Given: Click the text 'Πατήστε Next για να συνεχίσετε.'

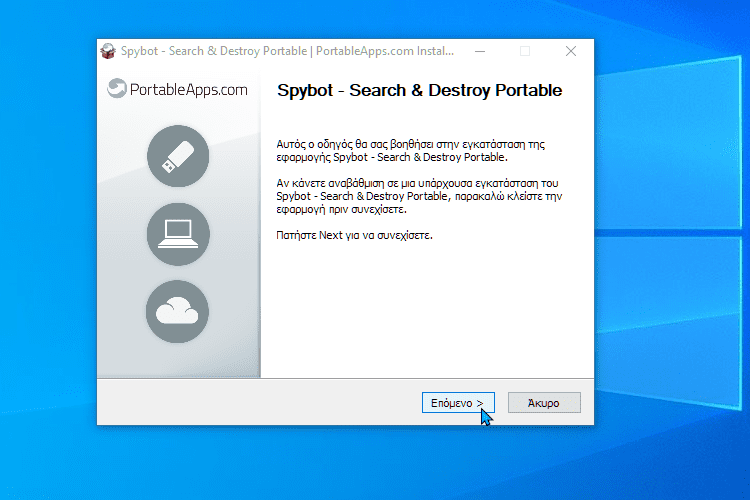Looking at the screenshot, I should (x=354, y=235).
